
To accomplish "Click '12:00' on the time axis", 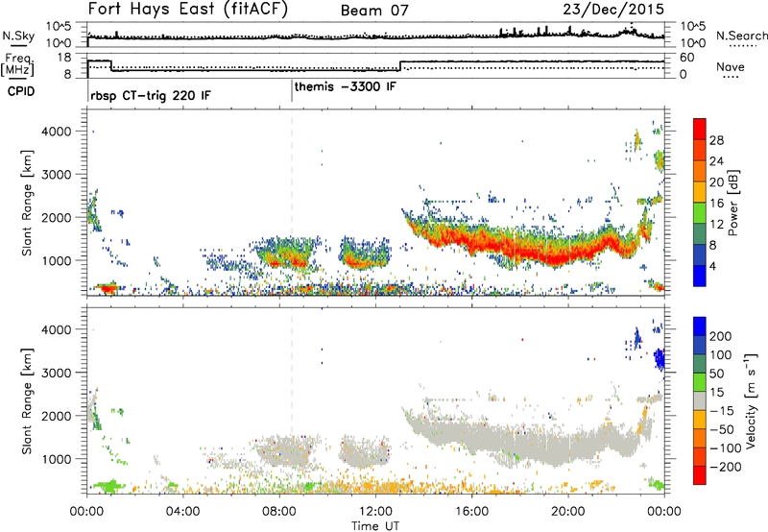I will [375, 512].
